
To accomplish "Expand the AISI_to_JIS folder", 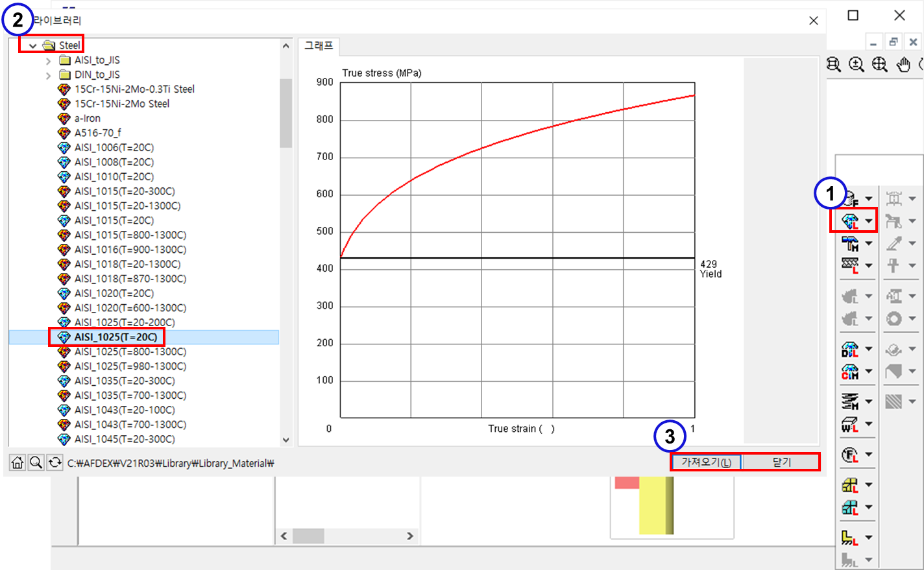I will (x=49, y=61).
